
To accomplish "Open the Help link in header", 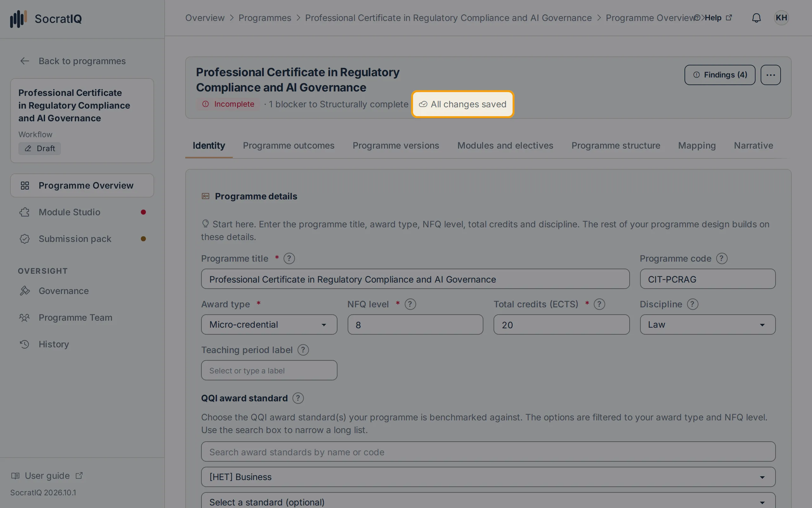I will pos(713,18).
